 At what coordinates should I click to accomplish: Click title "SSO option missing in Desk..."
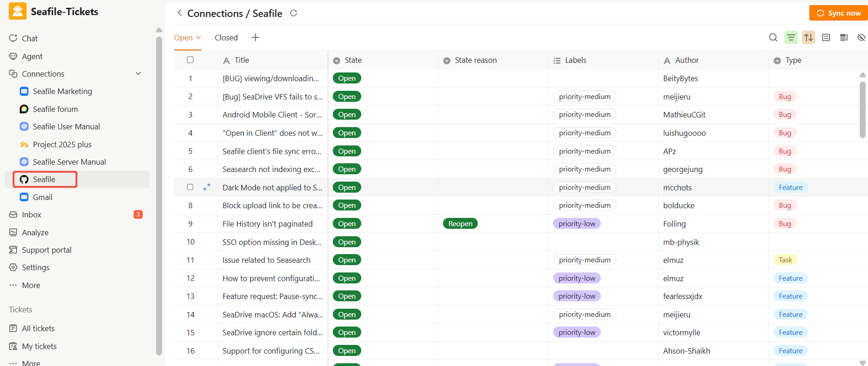(x=272, y=242)
